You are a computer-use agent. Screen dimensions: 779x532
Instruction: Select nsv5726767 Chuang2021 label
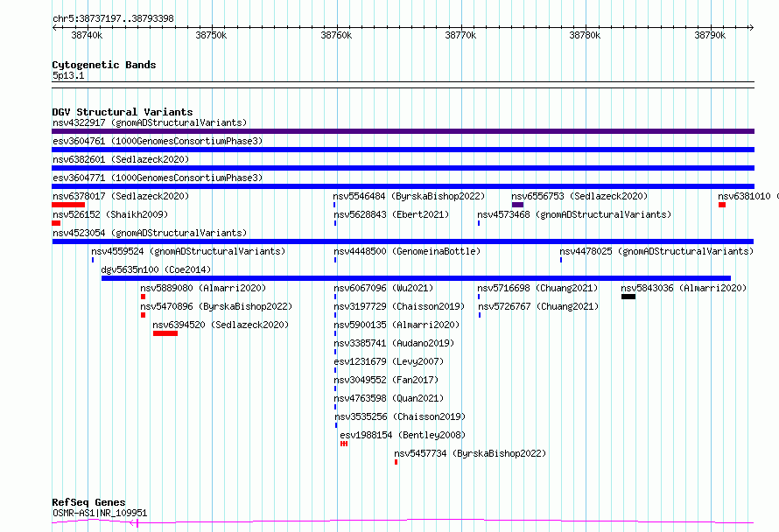point(538,306)
